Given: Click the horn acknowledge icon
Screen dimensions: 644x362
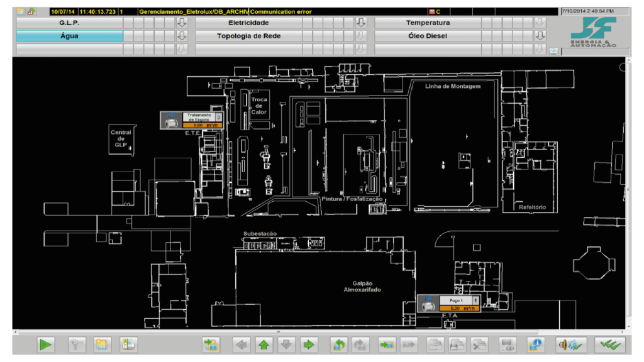Looking at the screenshot, I should pos(571,345).
